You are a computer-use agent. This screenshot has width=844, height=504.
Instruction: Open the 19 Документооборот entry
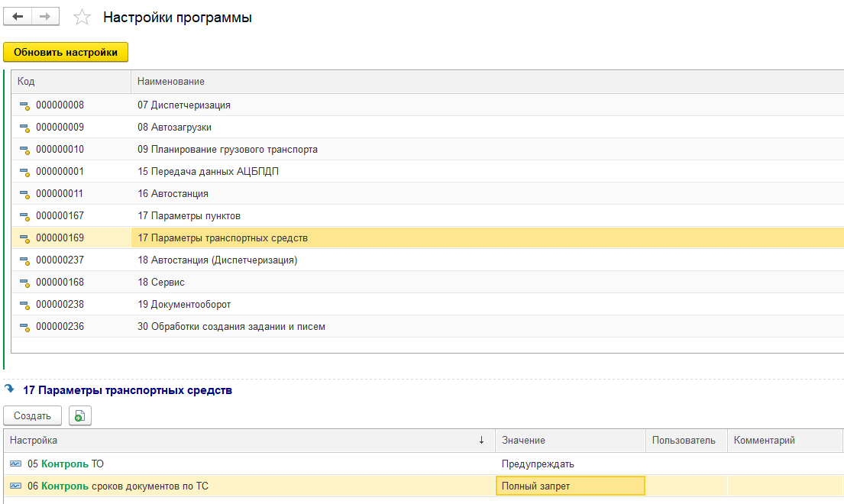[184, 305]
